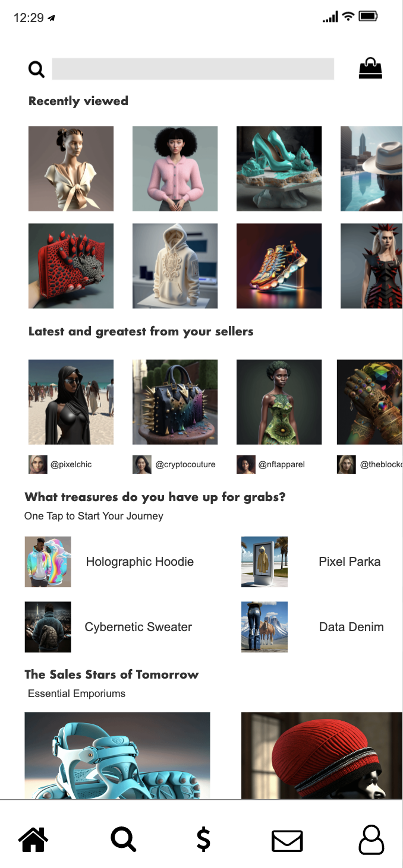Focus the gray search input field
Image resolution: width=403 pixels, height=868 pixels.
193,69
